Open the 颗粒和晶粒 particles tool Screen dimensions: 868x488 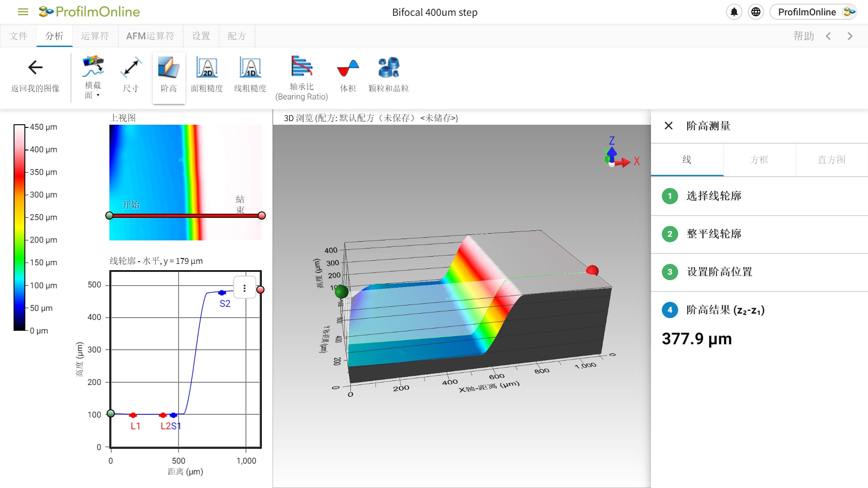pyautogui.click(x=388, y=76)
